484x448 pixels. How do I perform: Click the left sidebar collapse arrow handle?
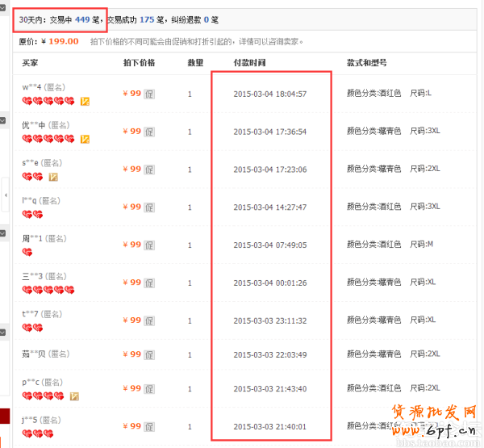click(x=5, y=196)
